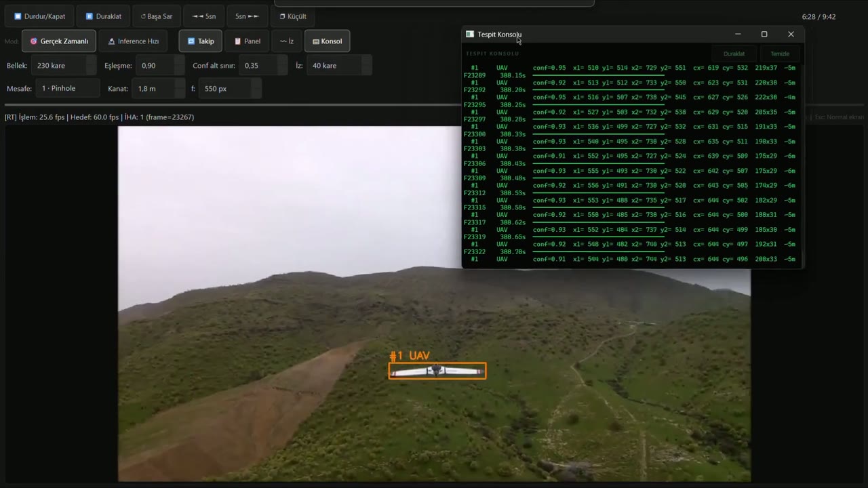The width and height of the screenshot is (868, 488).
Task: Click console entry F23306 388.43s
Action: click(x=494, y=163)
